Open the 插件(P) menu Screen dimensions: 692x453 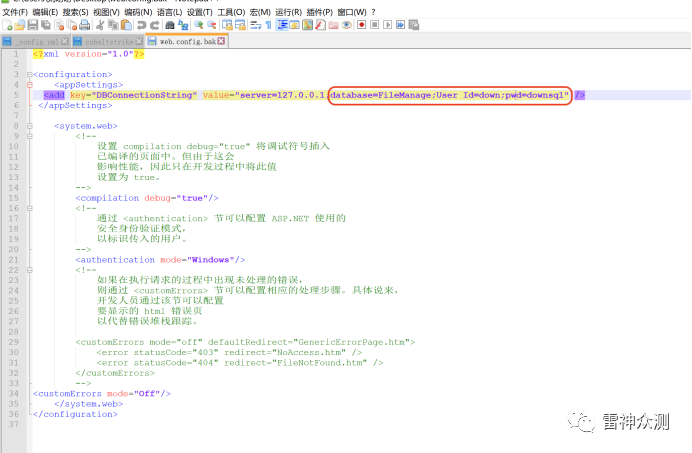pos(320,12)
